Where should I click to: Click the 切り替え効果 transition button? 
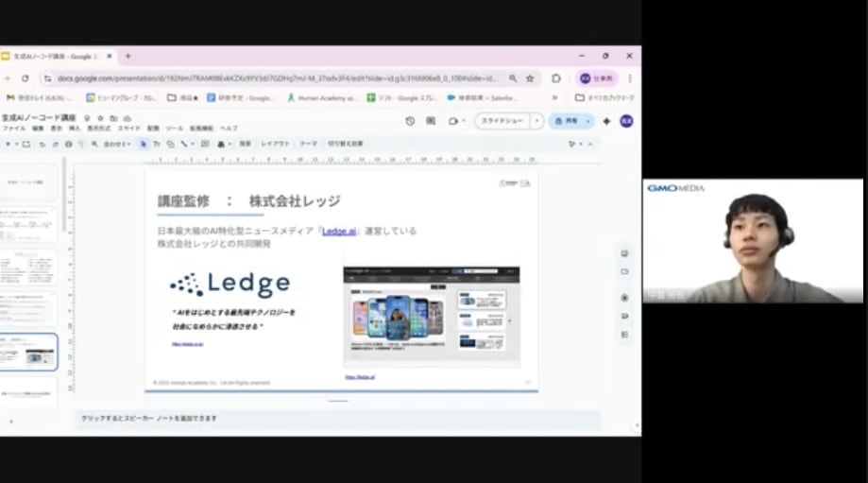pyautogui.click(x=345, y=144)
